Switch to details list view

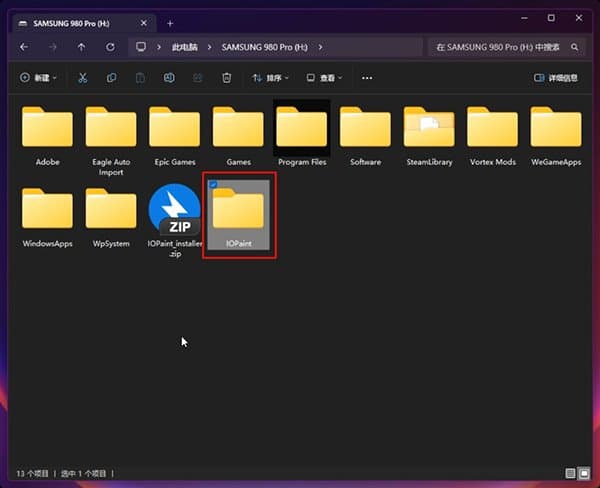pyautogui.click(x=570, y=473)
